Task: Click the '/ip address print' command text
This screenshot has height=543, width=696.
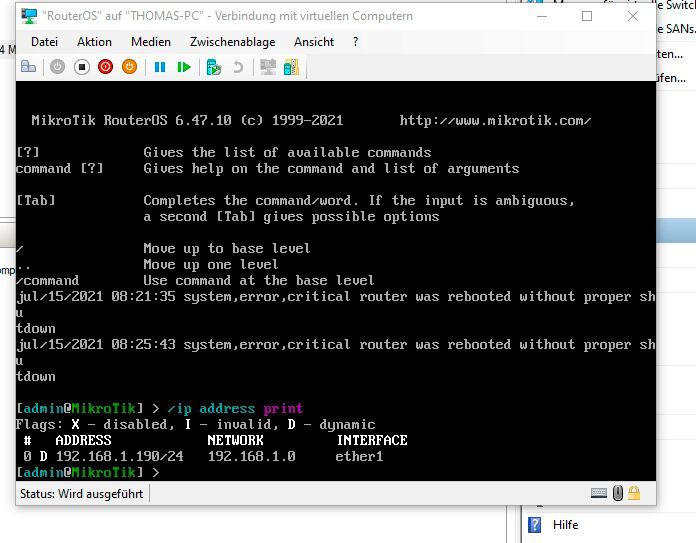Action: coord(235,408)
